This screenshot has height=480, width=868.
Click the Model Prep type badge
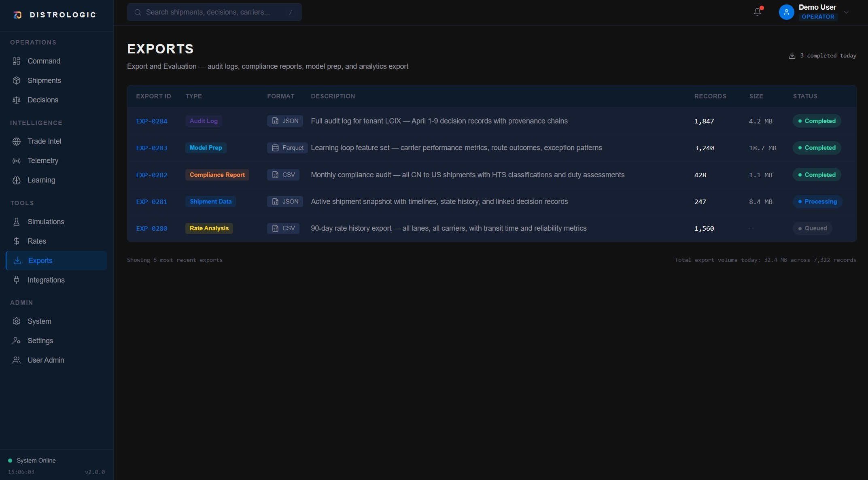206,148
